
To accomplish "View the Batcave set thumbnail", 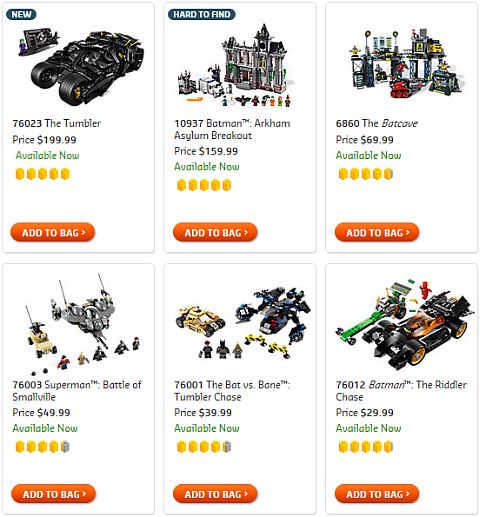I will (405, 63).
